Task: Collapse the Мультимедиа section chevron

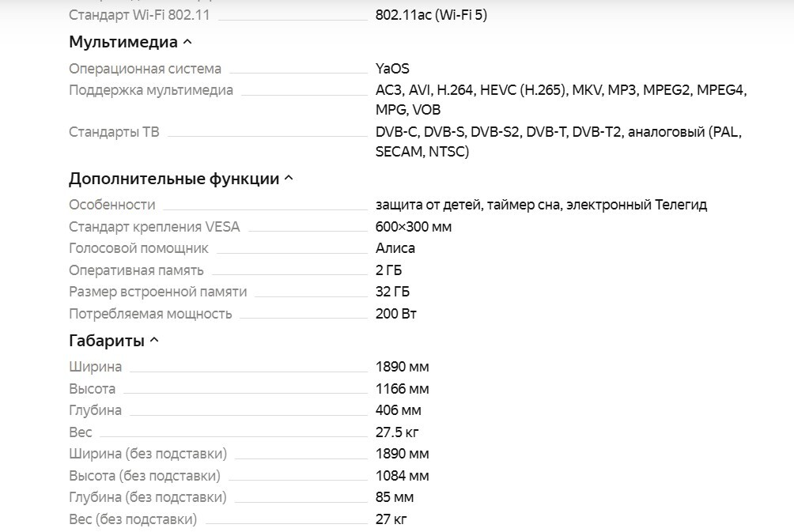Action: click(187, 42)
